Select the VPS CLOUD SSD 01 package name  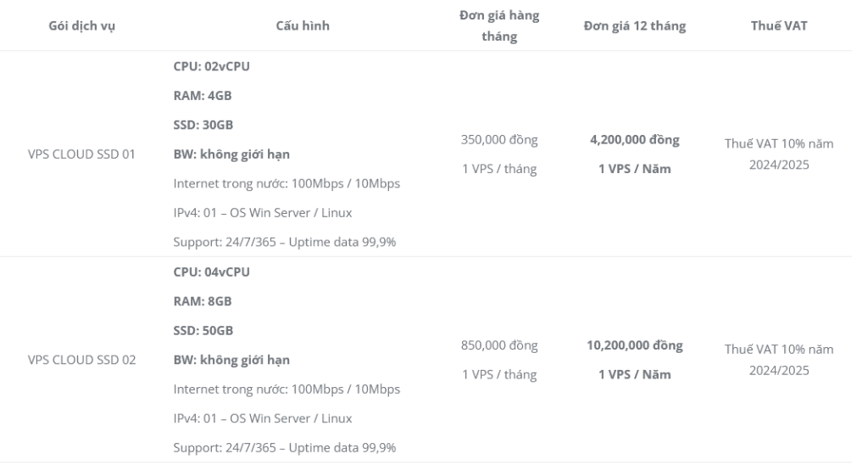82,154
